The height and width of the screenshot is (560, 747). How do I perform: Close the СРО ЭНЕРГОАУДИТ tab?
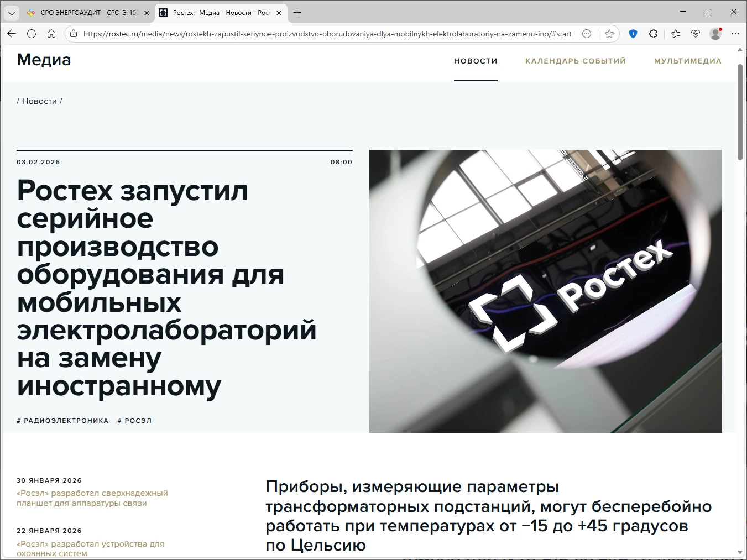[x=147, y=13]
